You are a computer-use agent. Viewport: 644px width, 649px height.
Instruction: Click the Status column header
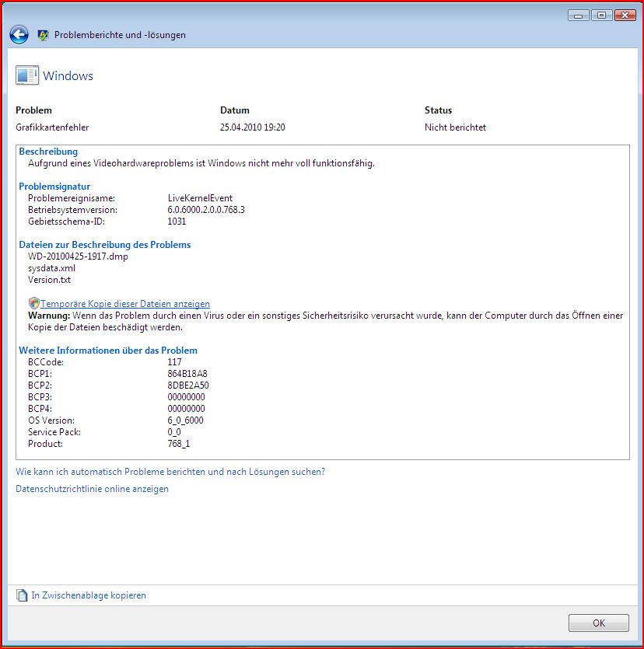[x=438, y=110]
